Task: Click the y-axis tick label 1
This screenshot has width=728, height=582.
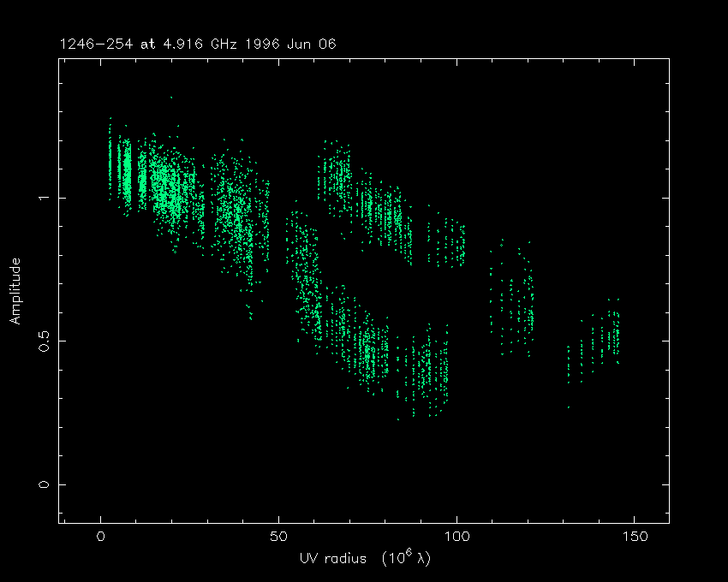Action: point(42,198)
